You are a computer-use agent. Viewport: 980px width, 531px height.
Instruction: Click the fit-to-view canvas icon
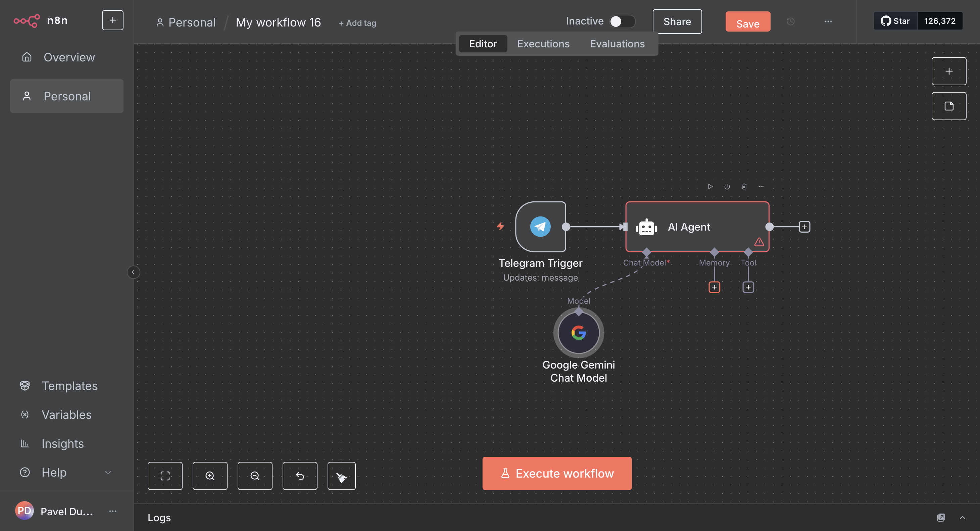165,476
